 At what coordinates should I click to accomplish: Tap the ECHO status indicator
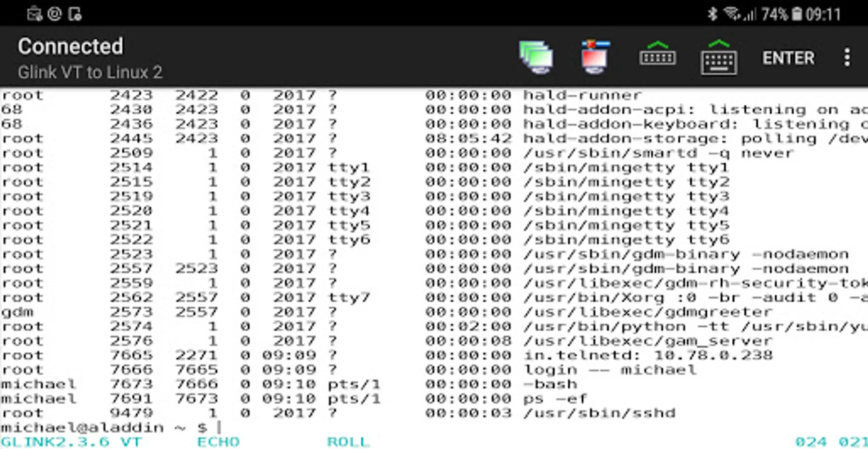point(218,442)
